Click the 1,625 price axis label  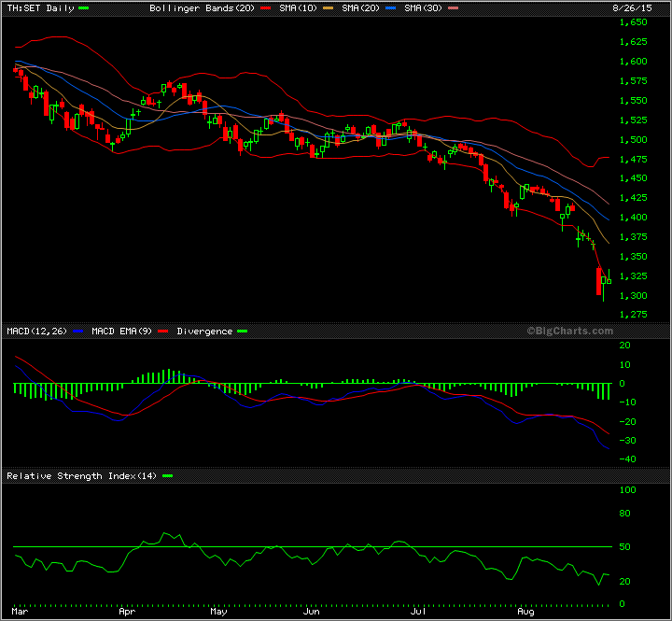(x=634, y=42)
